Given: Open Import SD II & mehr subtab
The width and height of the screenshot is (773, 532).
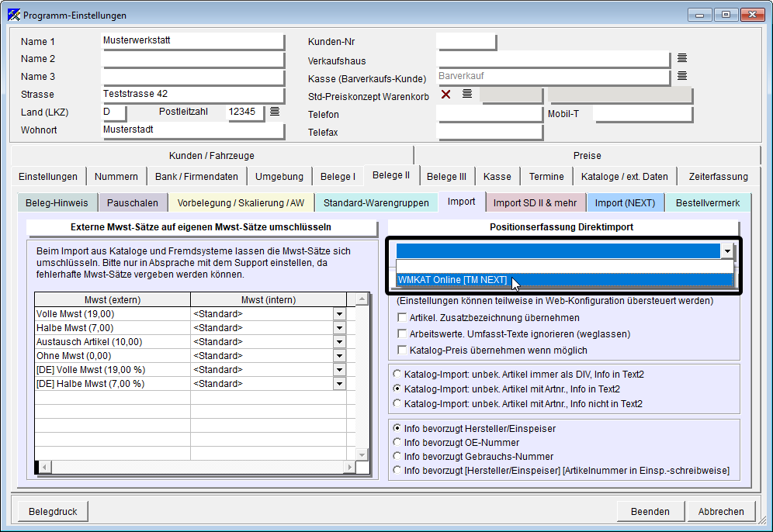Looking at the screenshot, I should pyautogui.click(x=535, y=203).
